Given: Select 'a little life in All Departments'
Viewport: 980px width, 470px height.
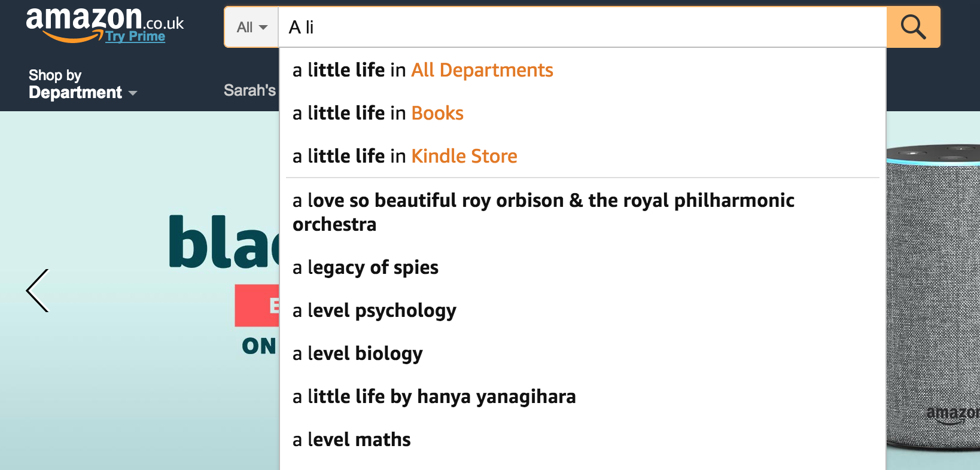Looking at the screenshot, I should (582, 70).
